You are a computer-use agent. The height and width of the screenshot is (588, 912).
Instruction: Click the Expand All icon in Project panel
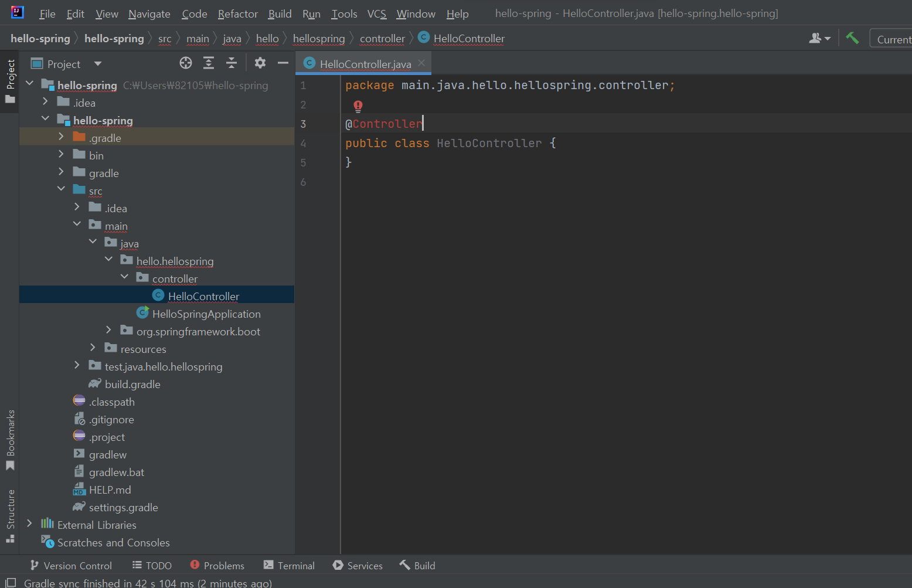click(209, 63)
